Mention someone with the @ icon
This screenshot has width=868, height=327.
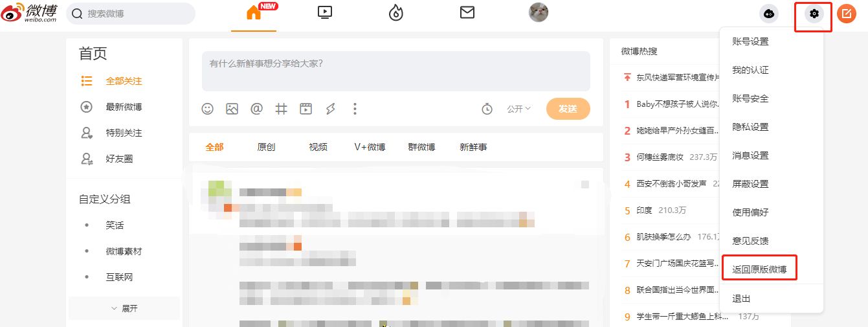tap(256, 109)
